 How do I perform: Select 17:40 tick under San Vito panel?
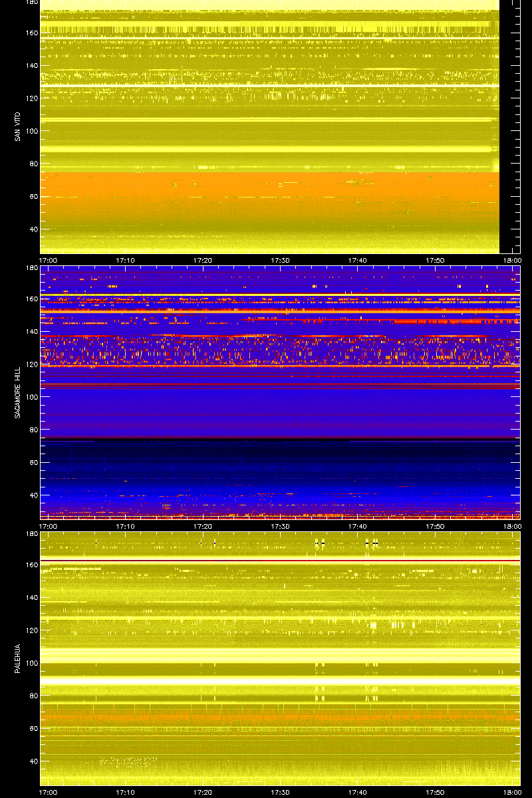[358, 260]
